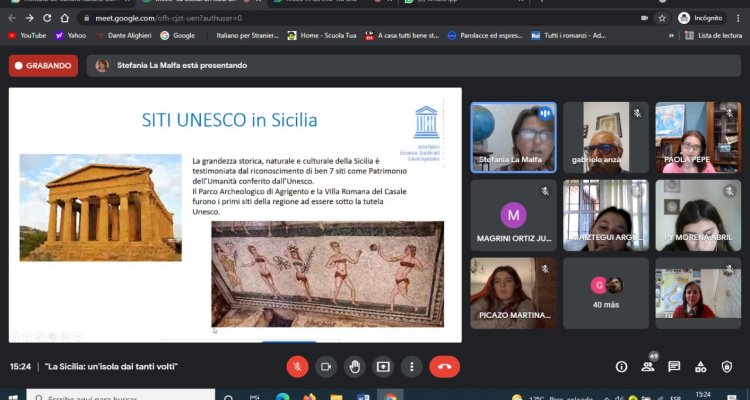The width and height of the screenshot is (750, 400).
Task: Open Italiano per Stranieri bookmark
Action: coord(242,35)
